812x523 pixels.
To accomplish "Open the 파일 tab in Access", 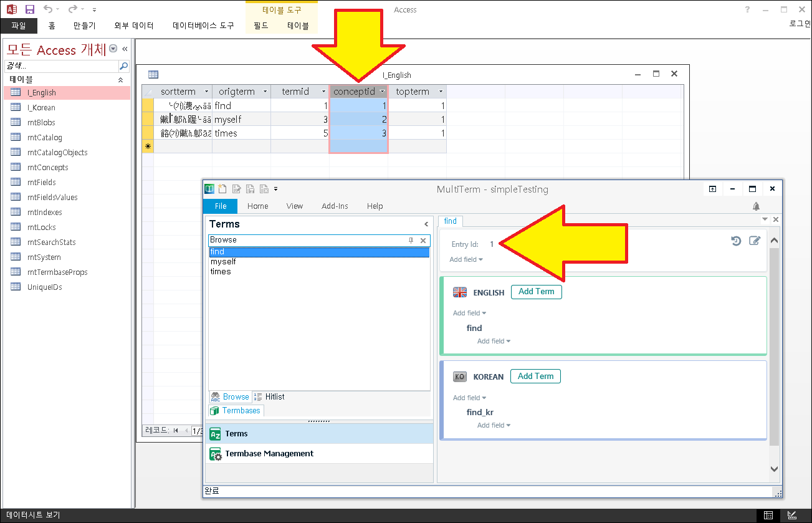I will (x=19, y=26).
